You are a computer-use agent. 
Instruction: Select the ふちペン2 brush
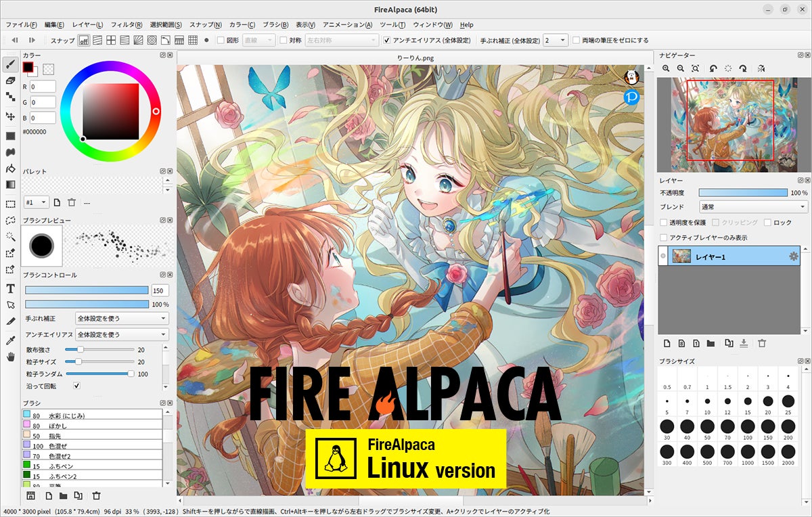tap(93, 476)
